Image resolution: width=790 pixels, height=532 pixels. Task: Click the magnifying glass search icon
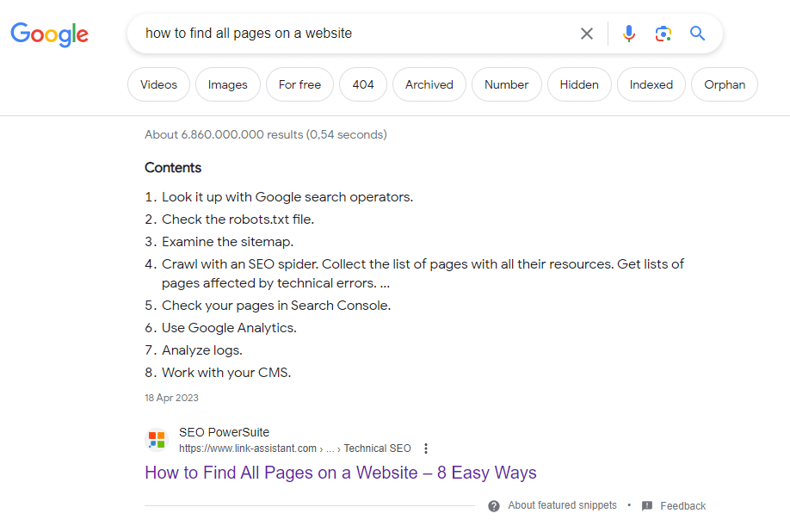tap(697, 34)
